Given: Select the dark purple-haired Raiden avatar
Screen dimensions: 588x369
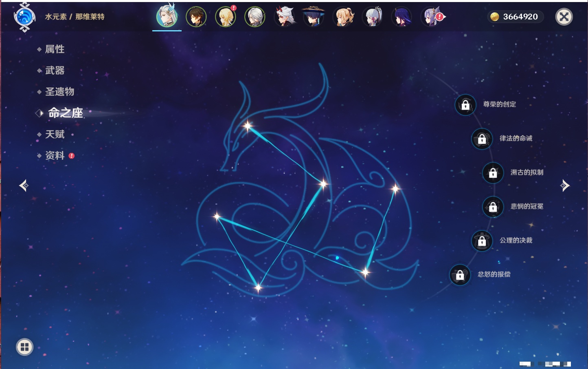Looking at the screenshot, I should 402,17.
